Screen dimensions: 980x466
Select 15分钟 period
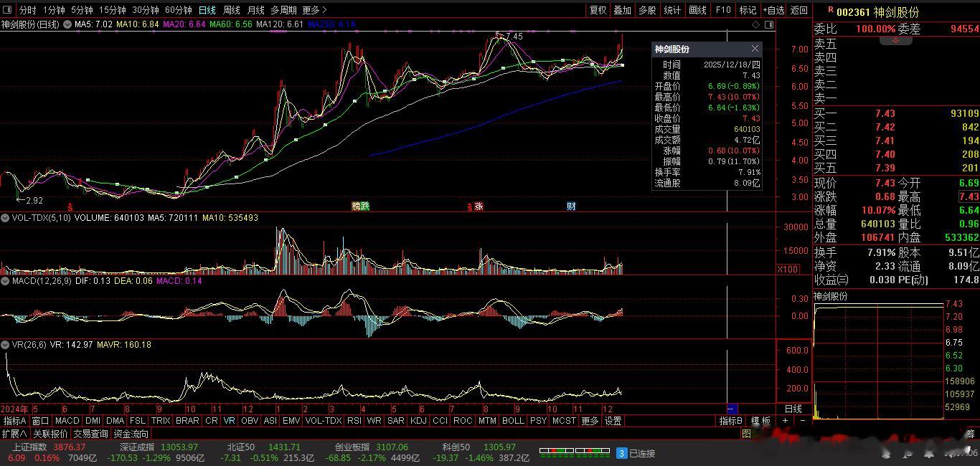[x=112, y=10]
